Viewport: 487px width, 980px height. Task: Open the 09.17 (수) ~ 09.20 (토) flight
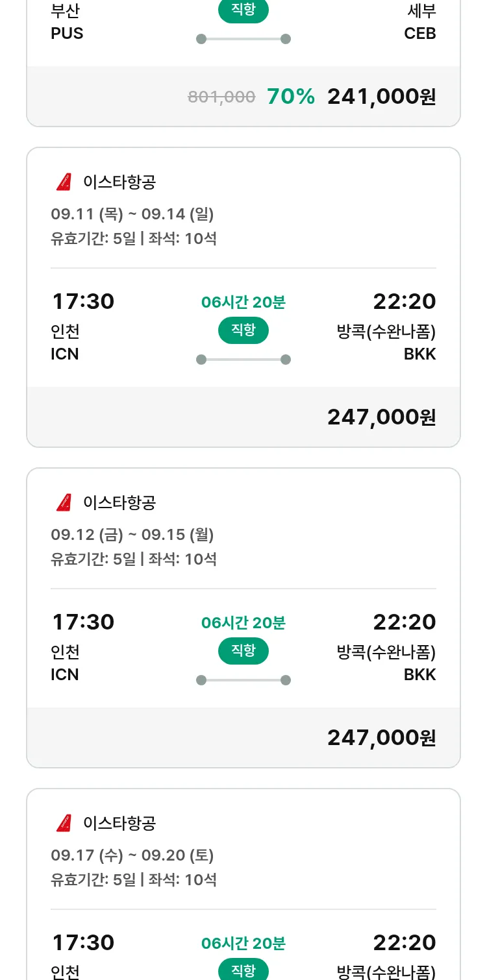coord(132,855)
